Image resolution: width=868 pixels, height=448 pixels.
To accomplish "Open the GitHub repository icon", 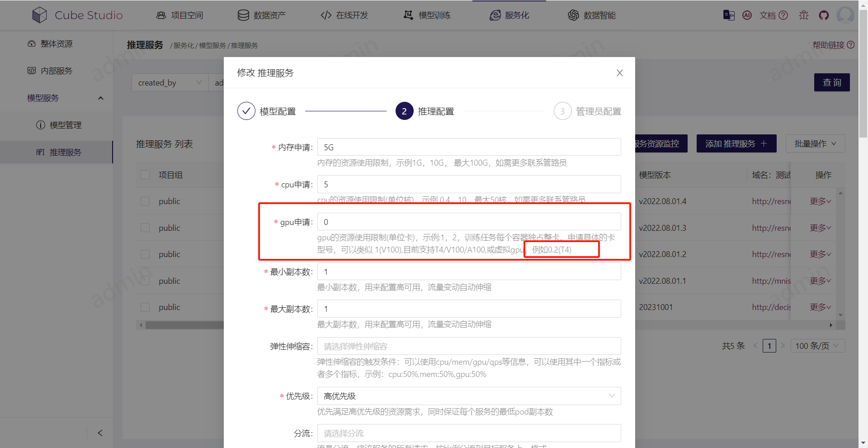I will point(824,15).
